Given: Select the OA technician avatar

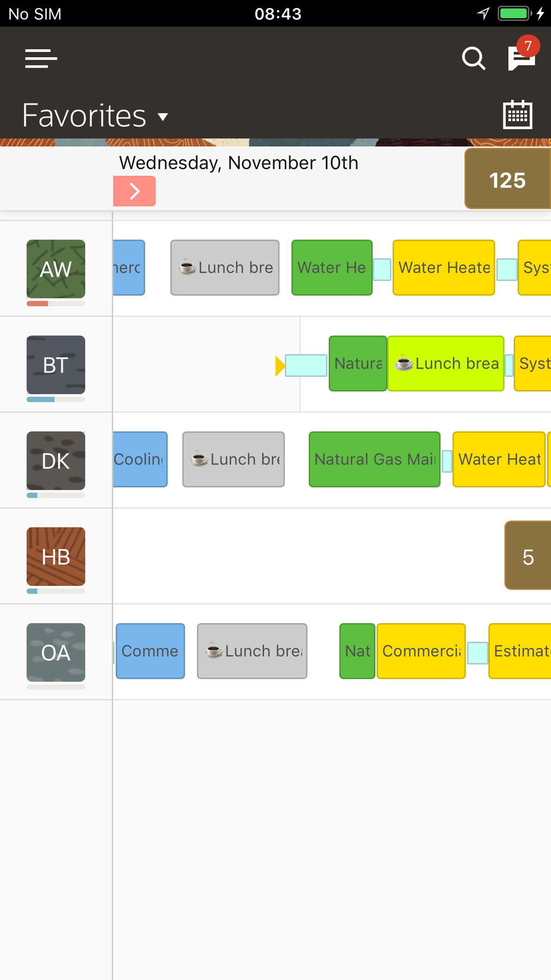Looking at the screenshot, I should (56, 652).
